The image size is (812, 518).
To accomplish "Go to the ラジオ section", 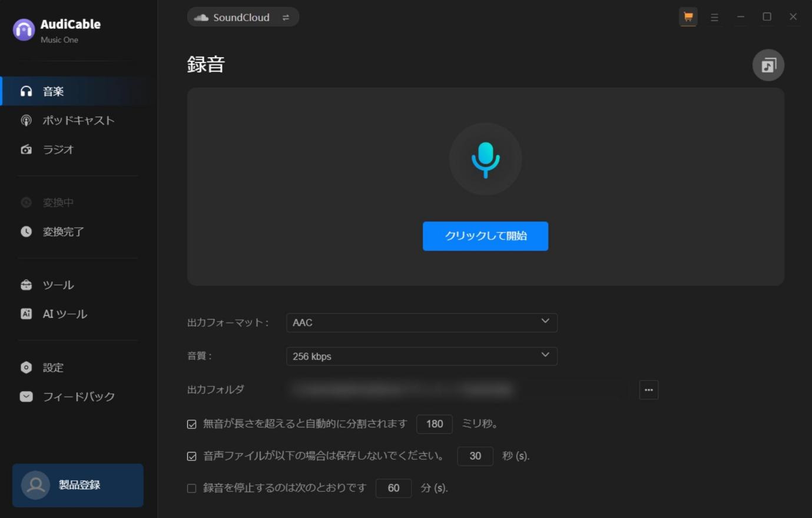I will click(79, 150).
